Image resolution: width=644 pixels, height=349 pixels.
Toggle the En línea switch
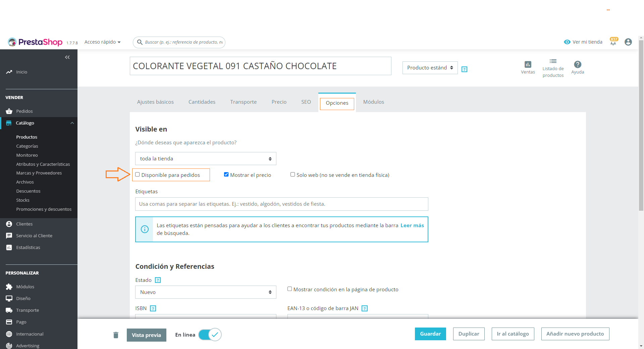(x=210, y=335)
